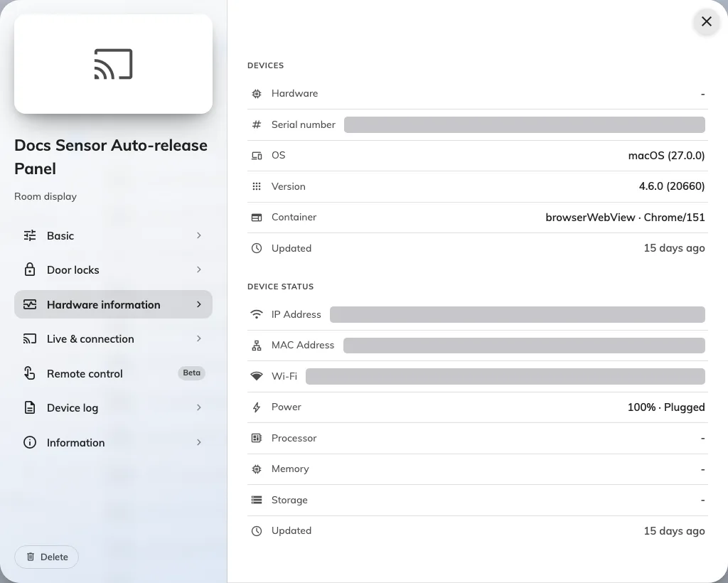Expand the Basic chevron arrow
Viewport: 728px width, 583px height.
pos(199,235)
